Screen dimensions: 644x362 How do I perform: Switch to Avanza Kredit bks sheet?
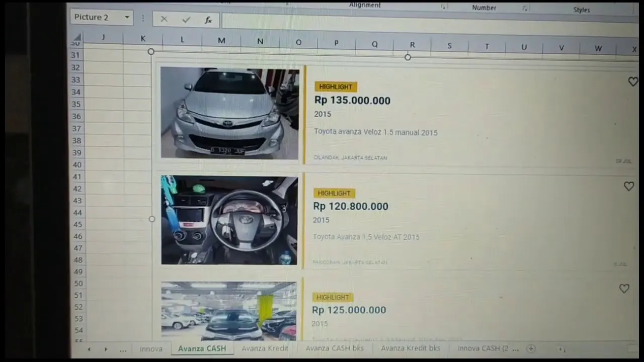coord(411,348)
